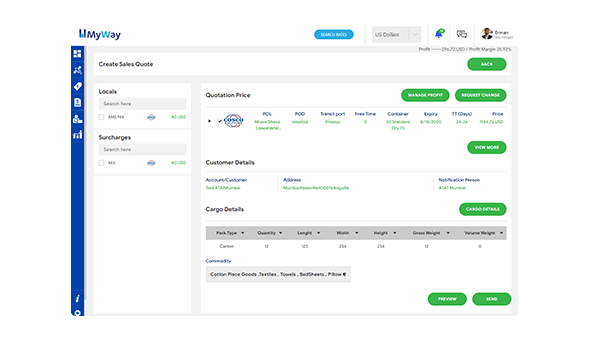Click the Request Change button
The width and height of the screenshot is (590, 360).
click(481, 95)
